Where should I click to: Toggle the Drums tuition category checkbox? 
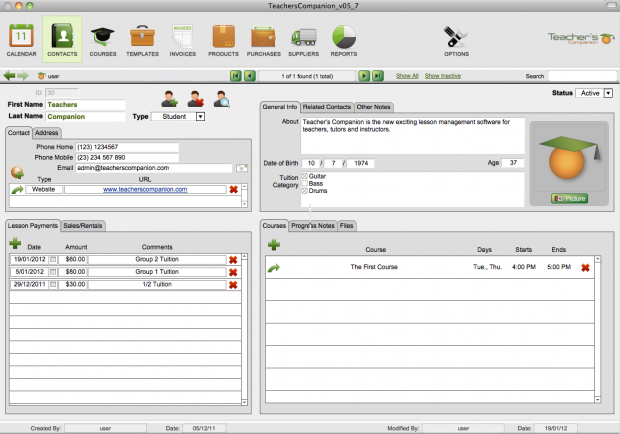tap(304, 191)
